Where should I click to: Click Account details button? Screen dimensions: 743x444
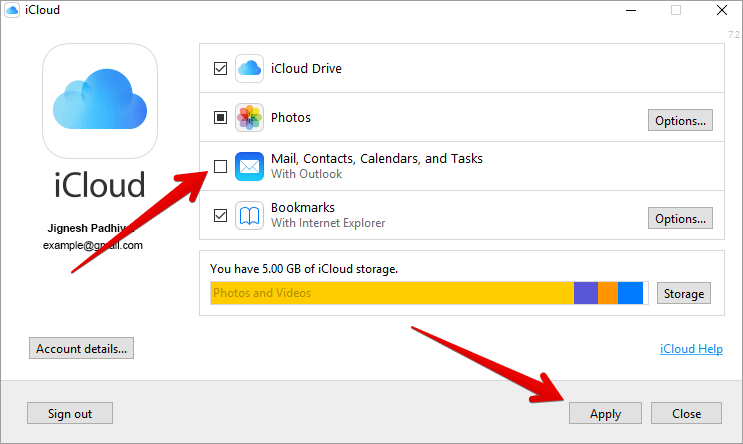pos(82,348)
